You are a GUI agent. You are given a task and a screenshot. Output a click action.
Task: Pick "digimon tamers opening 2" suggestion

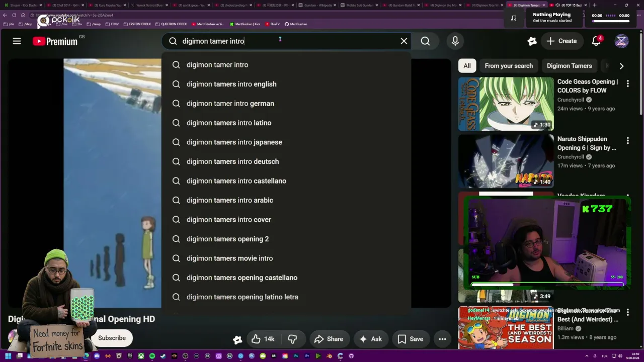pyautogui.click(x=286, y=239)
